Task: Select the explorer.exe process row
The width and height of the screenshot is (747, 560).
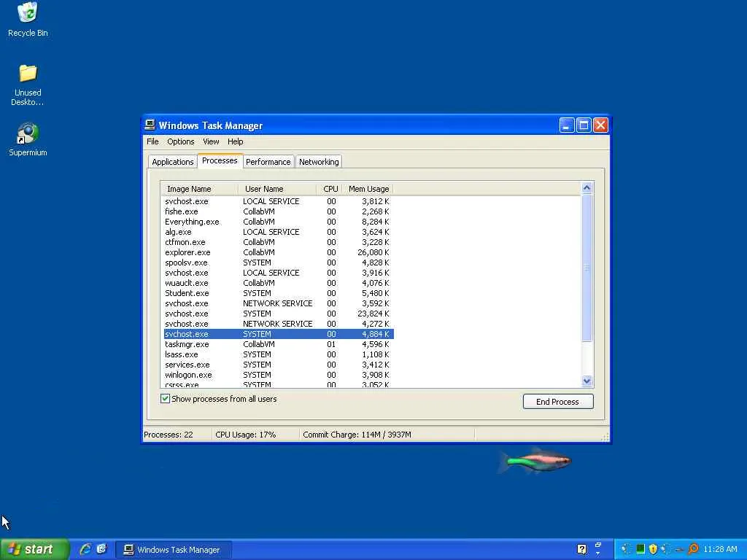Action: [279, 252]
